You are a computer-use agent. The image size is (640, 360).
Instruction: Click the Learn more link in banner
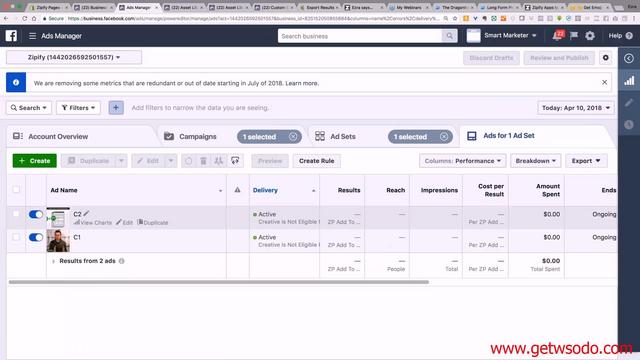coord(302,83)
